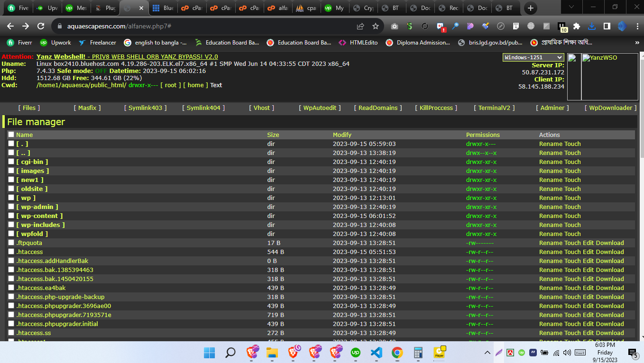Open the ReadDomains menu item

[x=377, y=108]
